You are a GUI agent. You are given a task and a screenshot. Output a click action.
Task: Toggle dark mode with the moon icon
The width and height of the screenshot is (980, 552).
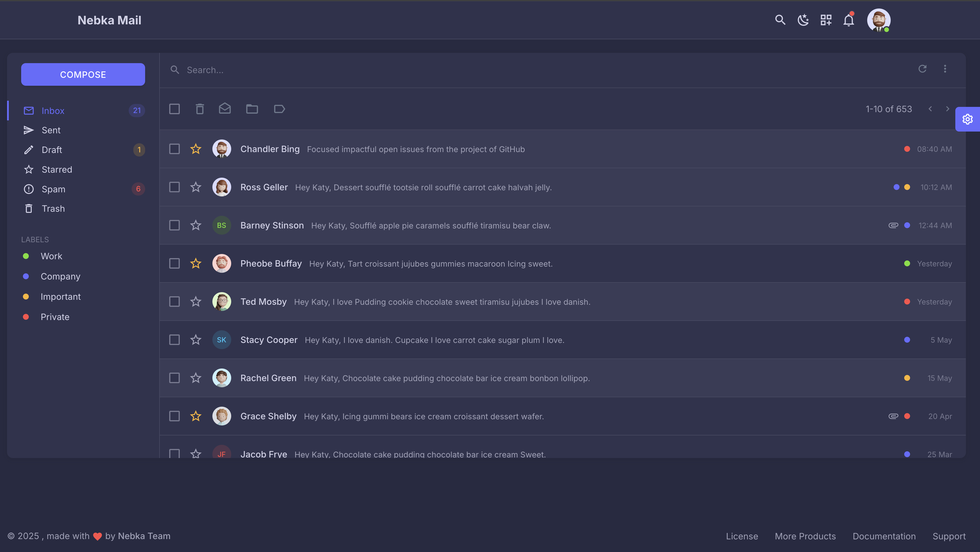click(x=803, y=20)
